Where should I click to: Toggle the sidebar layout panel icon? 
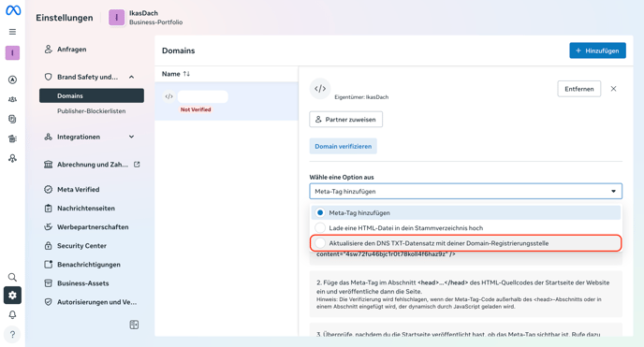pos(134,325)
